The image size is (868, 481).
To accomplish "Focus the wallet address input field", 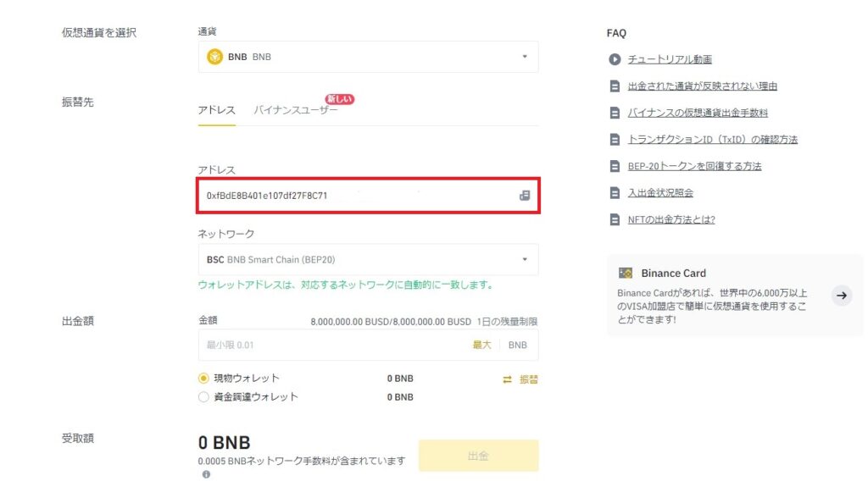I will [x=368, y=195].
